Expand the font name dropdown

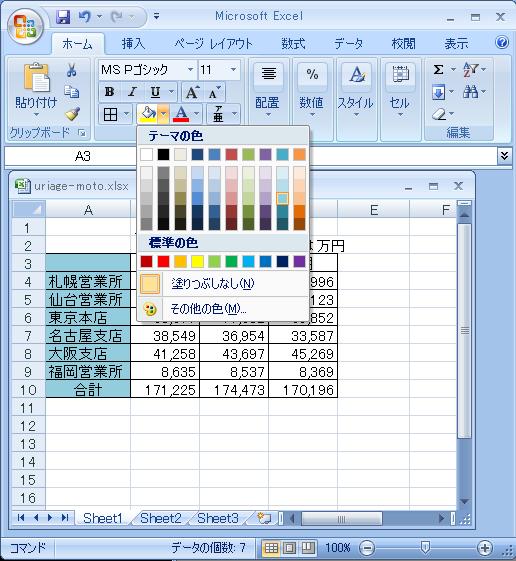coord(191,69)
